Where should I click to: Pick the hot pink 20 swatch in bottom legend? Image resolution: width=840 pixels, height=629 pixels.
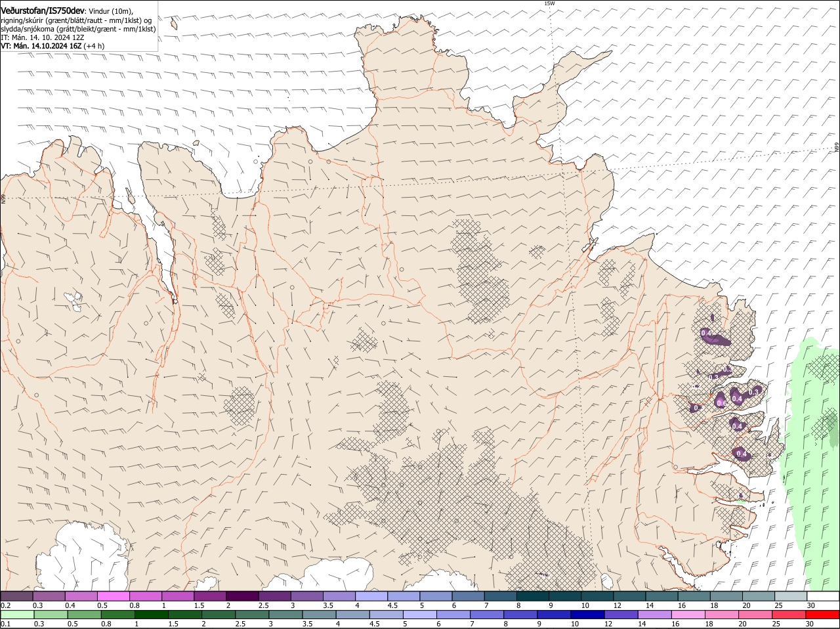tap(756, 615)
